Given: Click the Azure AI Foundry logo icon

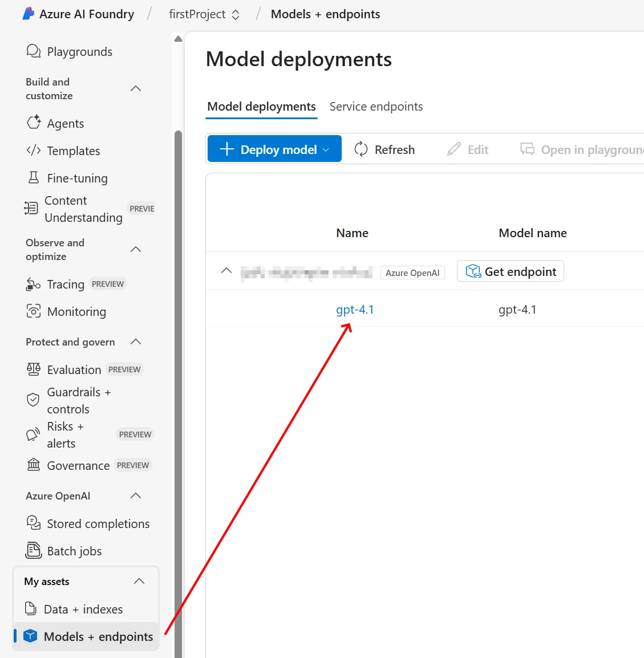Looking at the screenshot, I should point(28,14).
